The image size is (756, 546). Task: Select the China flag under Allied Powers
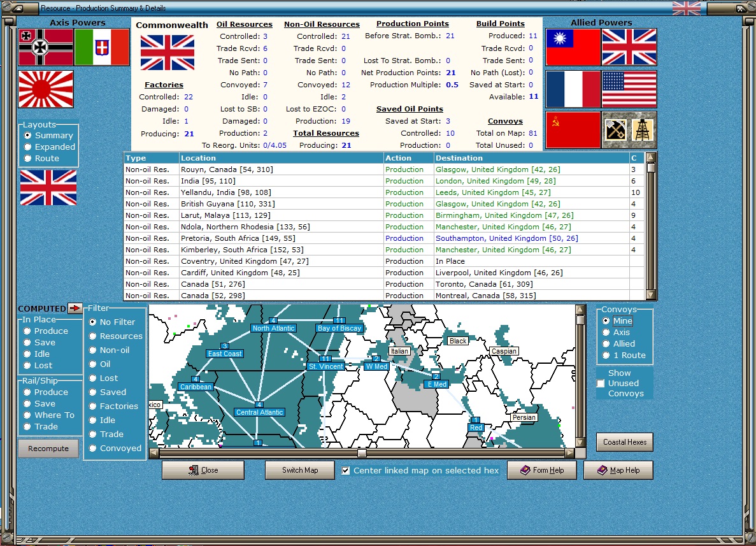[x=573, y=47]
